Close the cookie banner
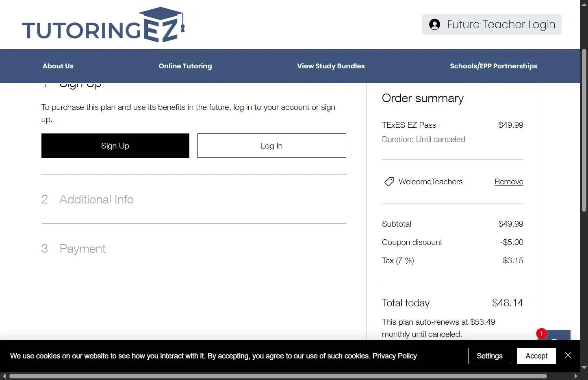This screenshot has width=588, height=380. (568, 355)
